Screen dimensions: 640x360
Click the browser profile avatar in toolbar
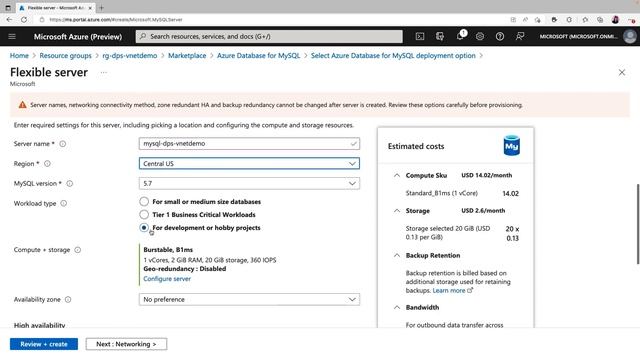point(615,20)
